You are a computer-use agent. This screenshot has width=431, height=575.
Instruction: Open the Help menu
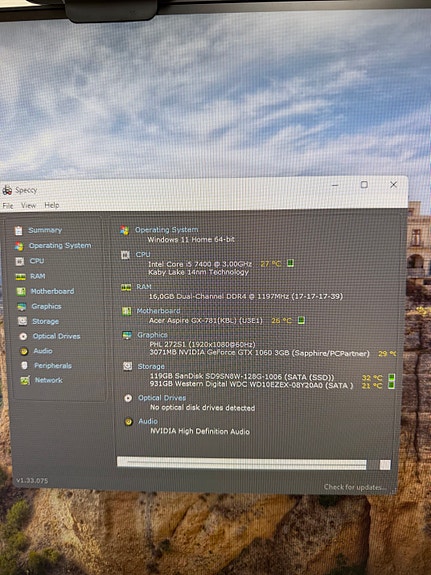pos(52,205)
